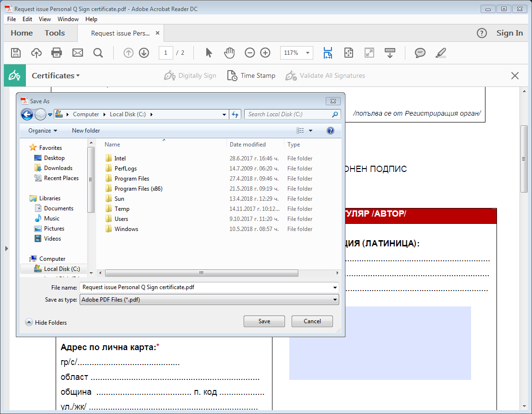Open the File menu
The image size is (532, 414).
click(12, 19)
